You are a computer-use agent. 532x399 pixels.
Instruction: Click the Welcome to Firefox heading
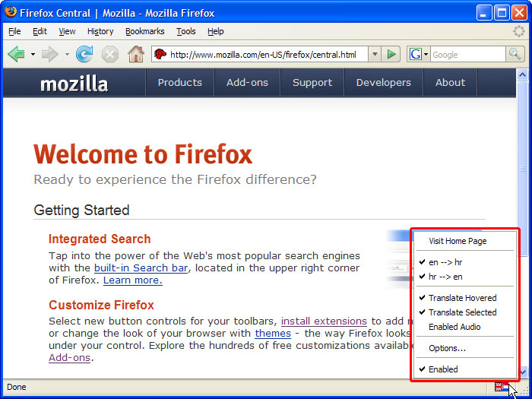[143, 154]
